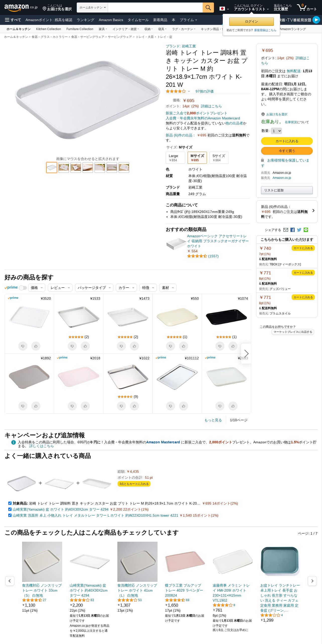
Task: Open タイムセール in the navigation bar
Action: pyautogui.click(x=138, y=20)
